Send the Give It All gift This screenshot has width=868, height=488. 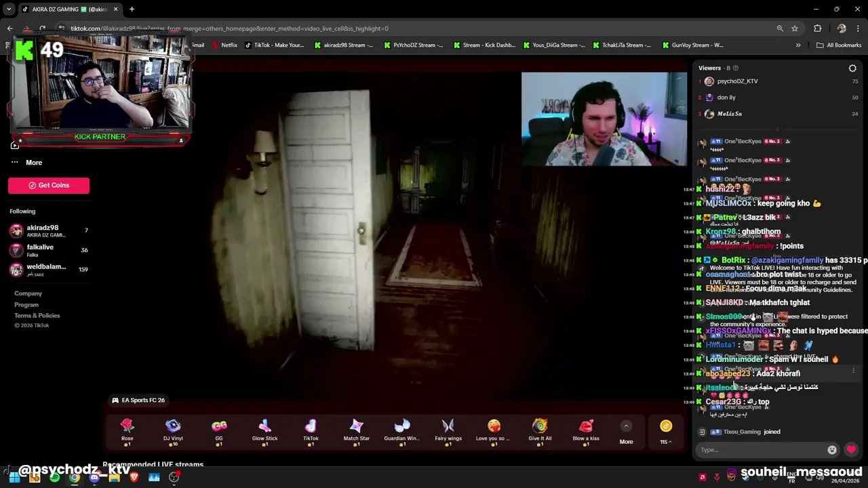(x=540, y=431)
